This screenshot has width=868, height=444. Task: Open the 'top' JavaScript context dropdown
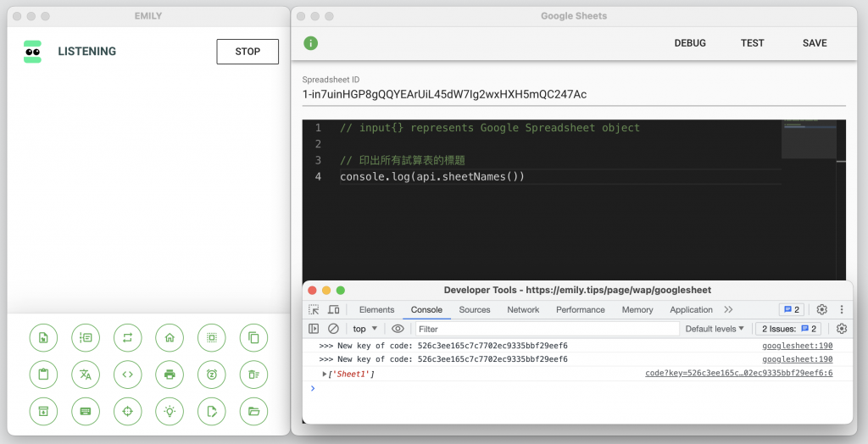(x=364, y=328)
